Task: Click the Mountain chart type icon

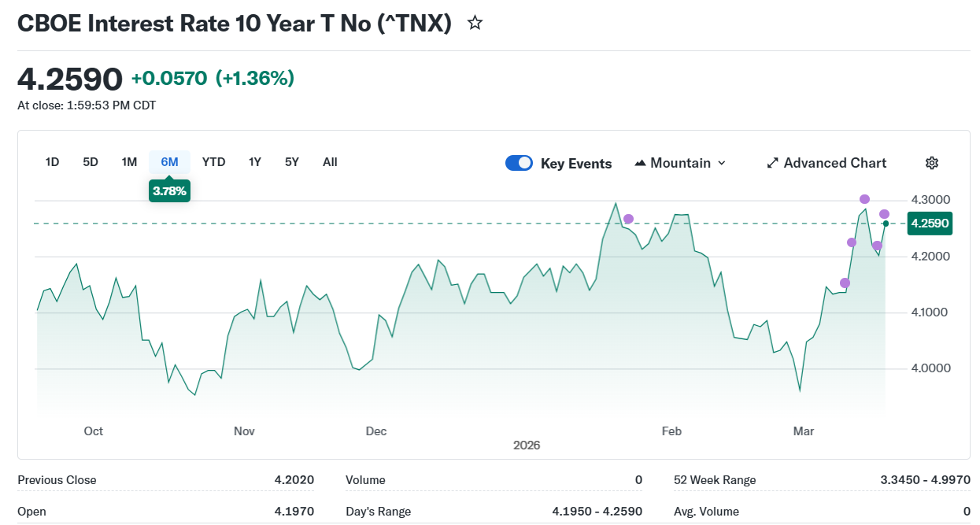Action: (640, 163)
